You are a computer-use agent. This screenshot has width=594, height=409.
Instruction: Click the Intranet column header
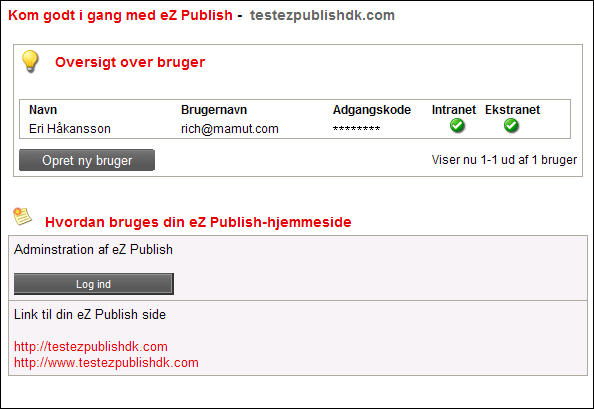click(x=453, y=110)
